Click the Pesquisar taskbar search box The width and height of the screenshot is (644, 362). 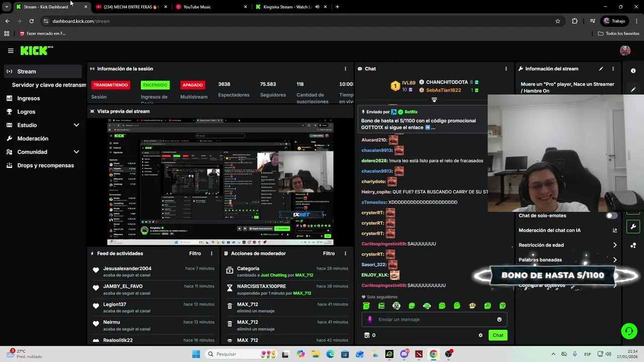point(242,354)
